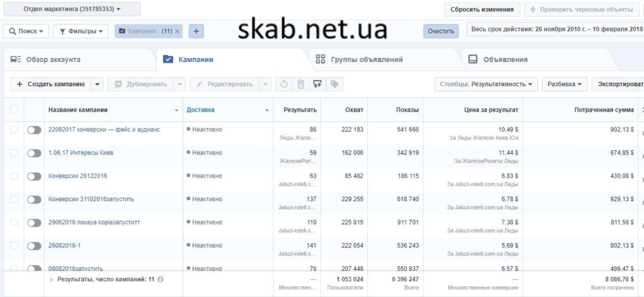644x297 pixels.
Task: Check the box for campaign 26082016-1
Action: (14, 246)
